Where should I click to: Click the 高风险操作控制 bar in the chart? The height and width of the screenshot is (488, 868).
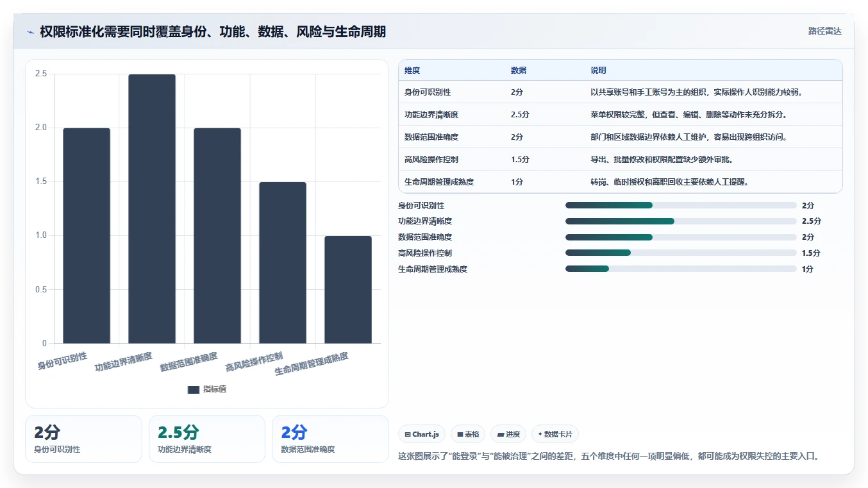tap(283, 262)
